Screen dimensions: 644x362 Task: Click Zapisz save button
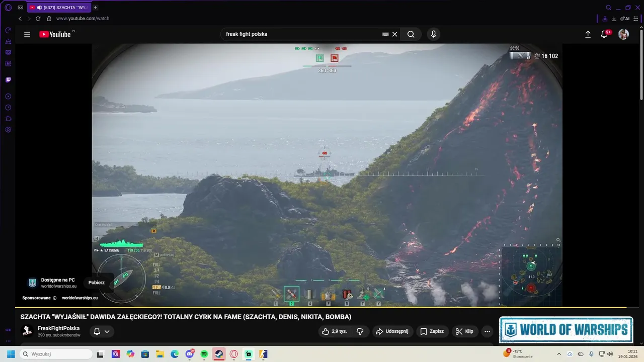click(432, 331)
